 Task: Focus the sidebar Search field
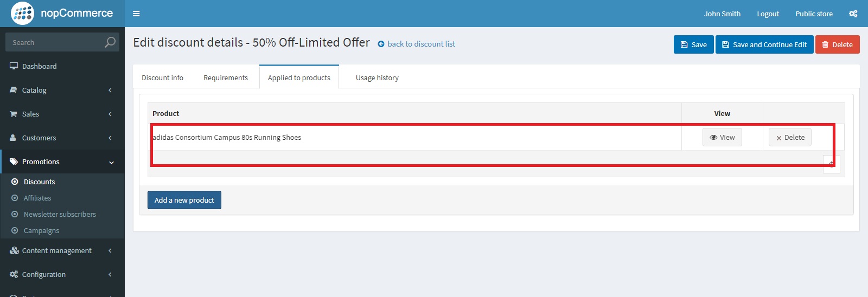tap(62, 42)
